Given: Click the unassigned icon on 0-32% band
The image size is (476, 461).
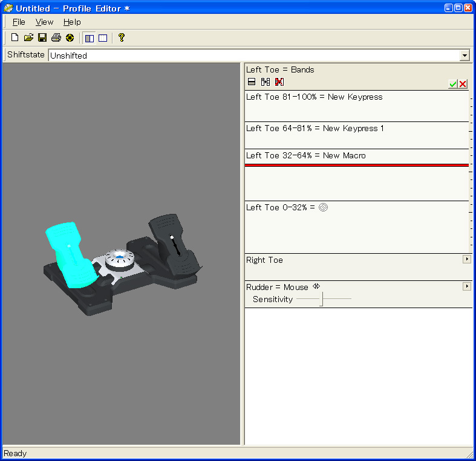Looking at the screenshot, I should (x=324, y=207).
